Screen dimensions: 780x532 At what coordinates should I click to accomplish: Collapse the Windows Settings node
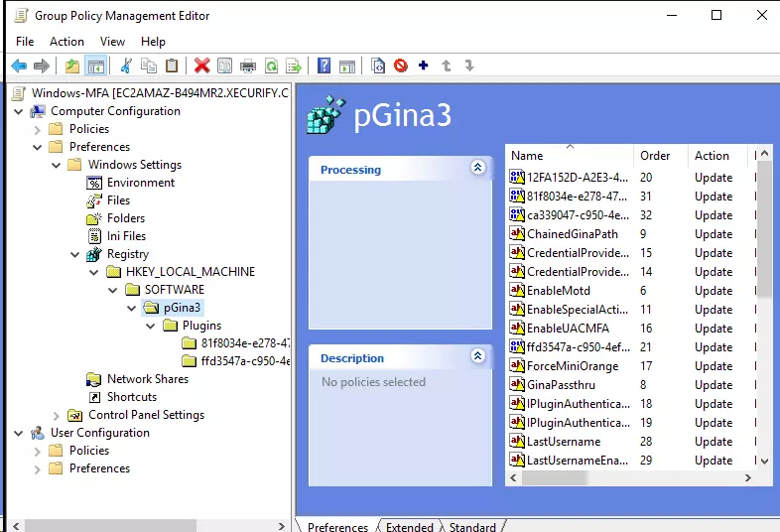tap(57, 165)
